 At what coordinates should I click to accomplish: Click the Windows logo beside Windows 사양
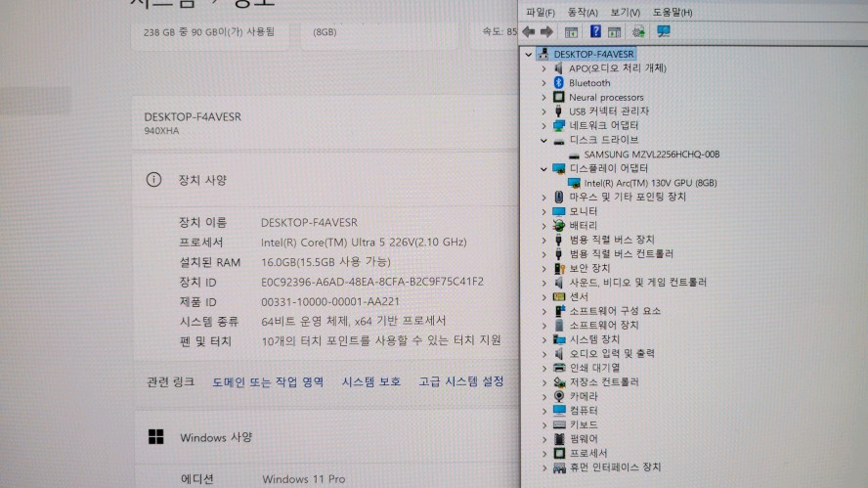tap(156, 436)
